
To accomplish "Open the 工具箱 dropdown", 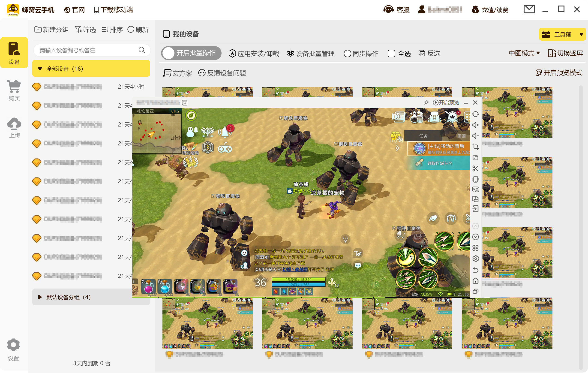I will click(562, 34).
